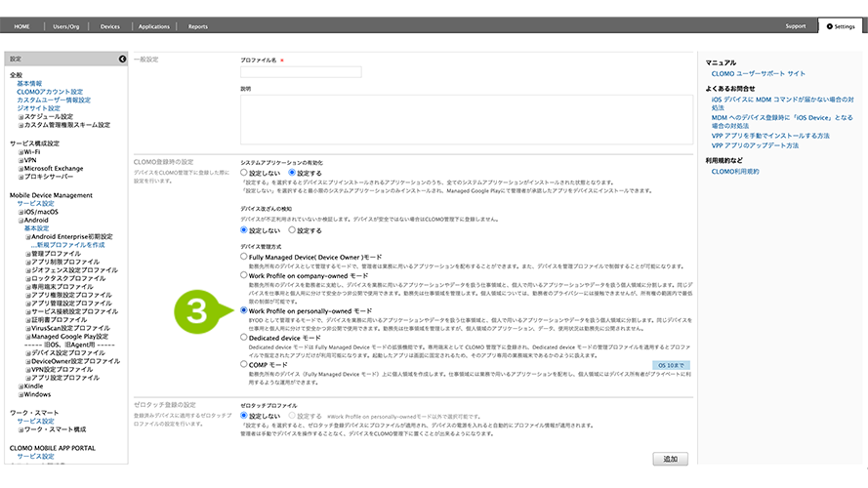Expand Android Enterprise初期設定 node
Screen dimensions: 868x488
click(x=28, y=237)
